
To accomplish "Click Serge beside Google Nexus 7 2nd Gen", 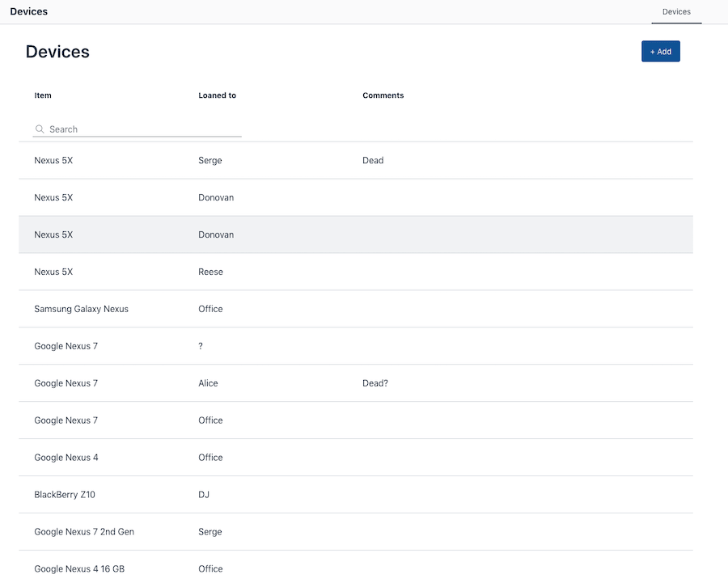I will 210,531.
